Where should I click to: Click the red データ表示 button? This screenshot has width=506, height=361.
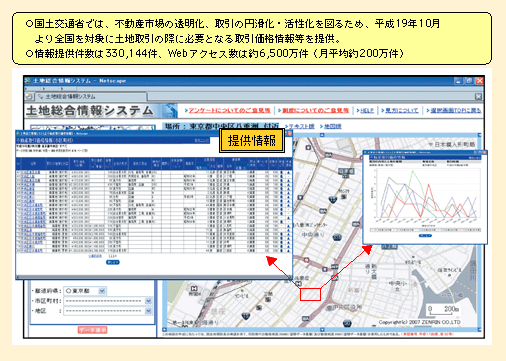(93, 330)
